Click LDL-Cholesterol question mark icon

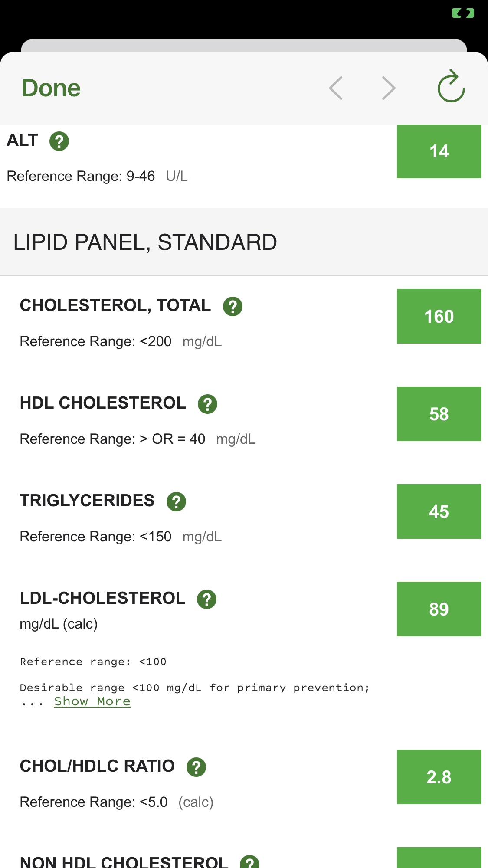[206, 599]
